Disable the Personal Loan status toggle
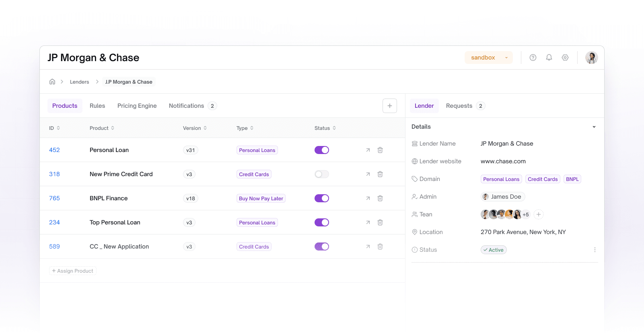Viewport: 644px width, 335px height. [x=322, y=150]
